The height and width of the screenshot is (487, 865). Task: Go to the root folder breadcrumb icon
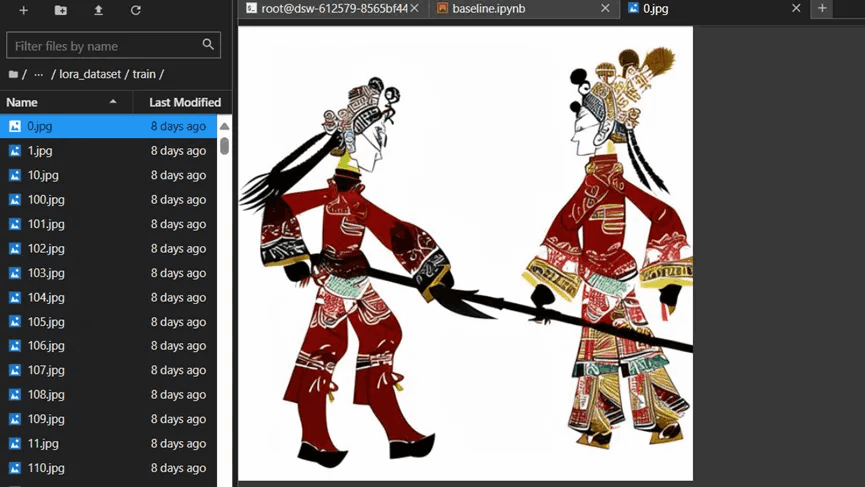click(x=13, y=74)
